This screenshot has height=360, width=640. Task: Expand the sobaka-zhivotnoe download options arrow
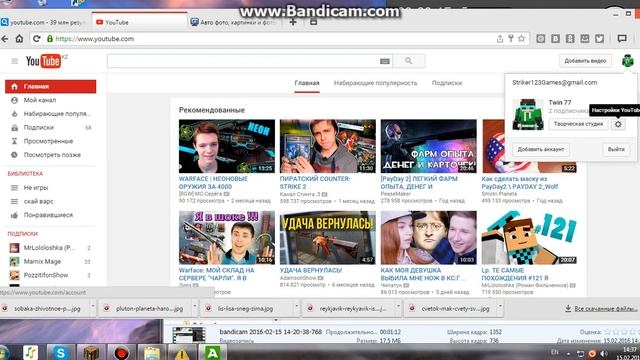coord(93,306)
